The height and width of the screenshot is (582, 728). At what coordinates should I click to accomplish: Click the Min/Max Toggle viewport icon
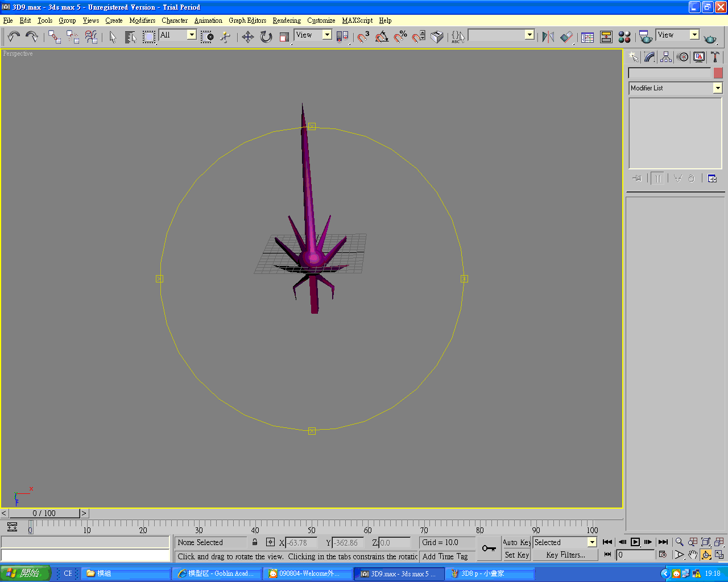point(719,555)
